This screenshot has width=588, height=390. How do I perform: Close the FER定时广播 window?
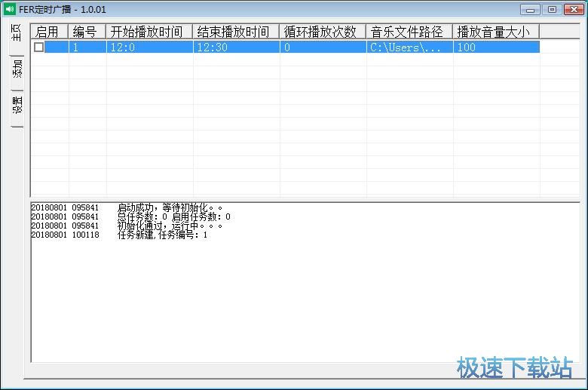(574, 9)
